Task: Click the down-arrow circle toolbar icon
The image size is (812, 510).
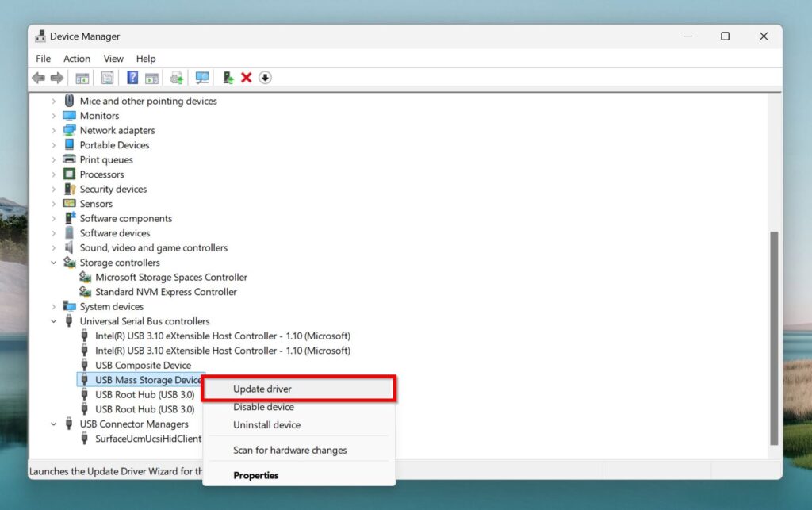Action: point(265,78)
